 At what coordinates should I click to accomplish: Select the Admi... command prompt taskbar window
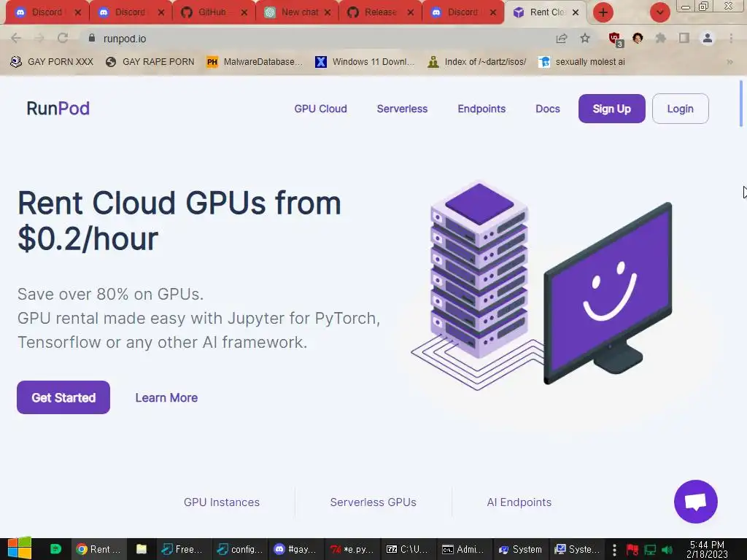click(x=463, y=549)
